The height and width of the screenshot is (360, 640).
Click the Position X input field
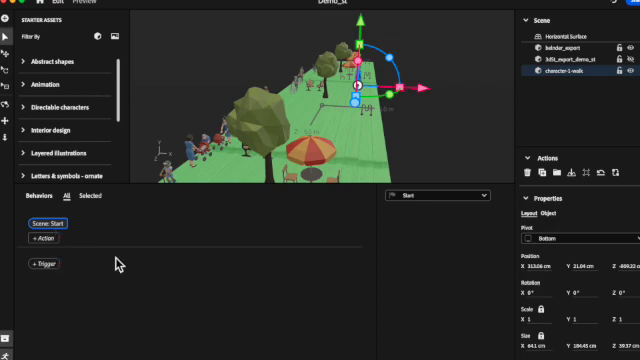pos(541,266)
